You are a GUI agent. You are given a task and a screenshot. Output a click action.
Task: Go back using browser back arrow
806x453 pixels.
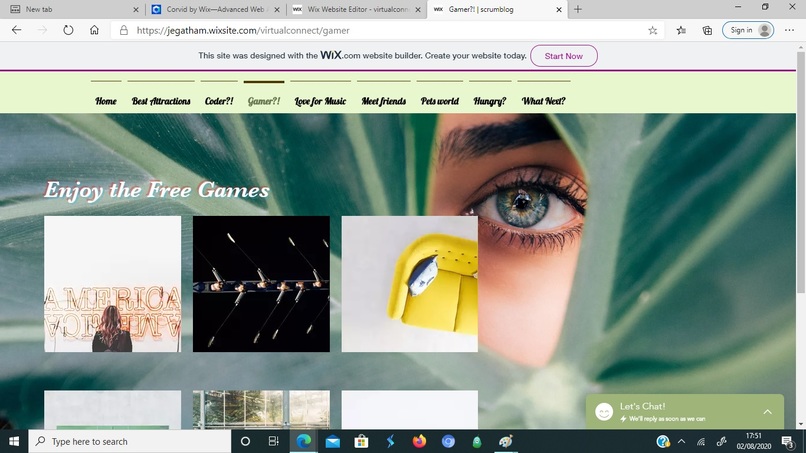[x=16, y=30]
